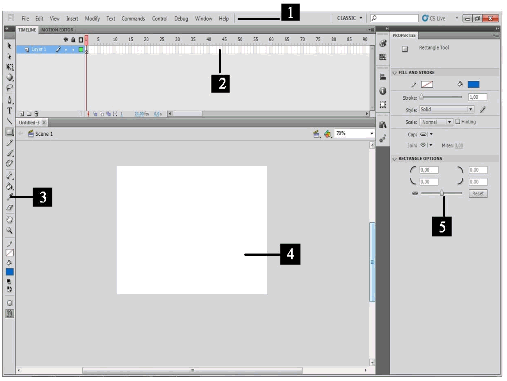Toggle Object Drawing mode in toolbox
The image size is (507, 381).
click(10, 303)
